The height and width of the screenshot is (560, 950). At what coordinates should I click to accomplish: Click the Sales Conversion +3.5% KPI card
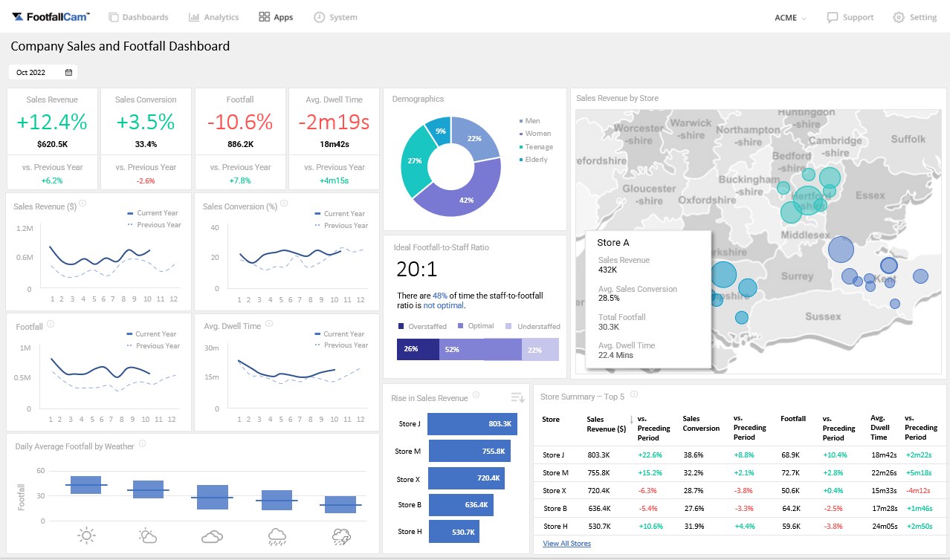click(146, 139)
